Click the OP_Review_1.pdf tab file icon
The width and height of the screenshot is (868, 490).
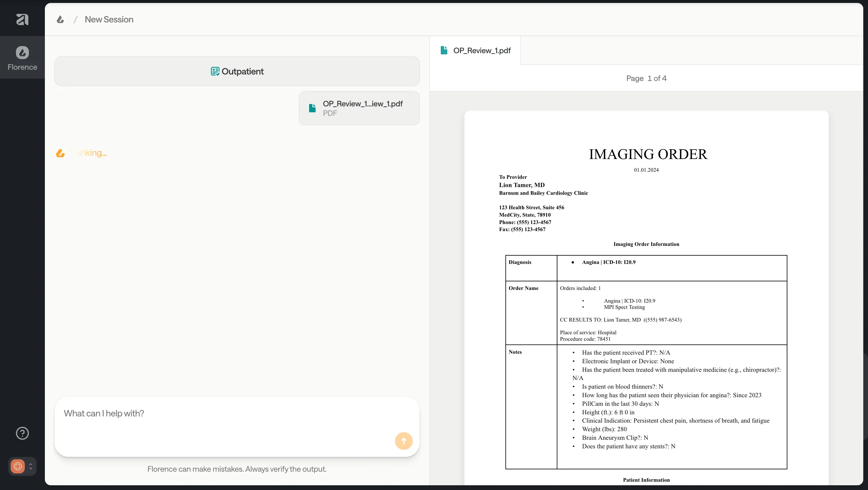coord(444,51)
